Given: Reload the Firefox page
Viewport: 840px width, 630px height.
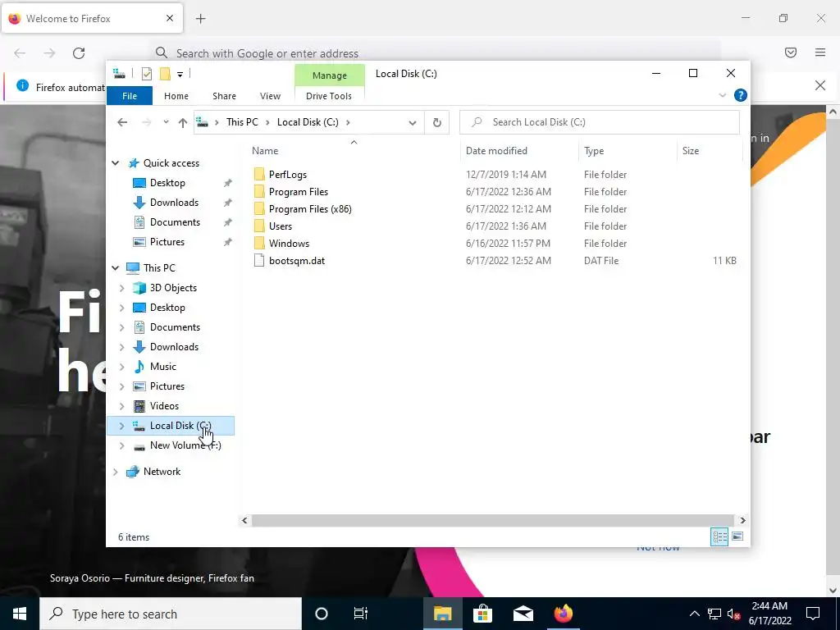Looking at the screenshot, I should pos(79,53).
